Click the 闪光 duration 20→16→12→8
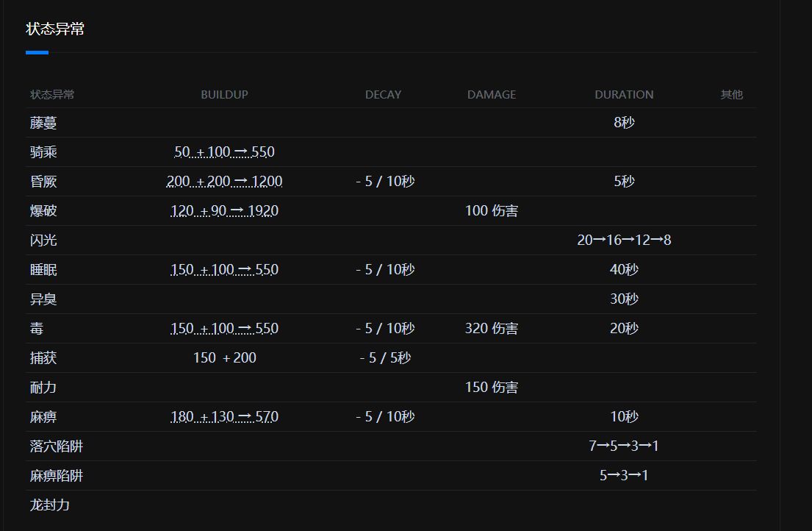The height and width of the screenshot is (531, 812). [x=624, y=240]
